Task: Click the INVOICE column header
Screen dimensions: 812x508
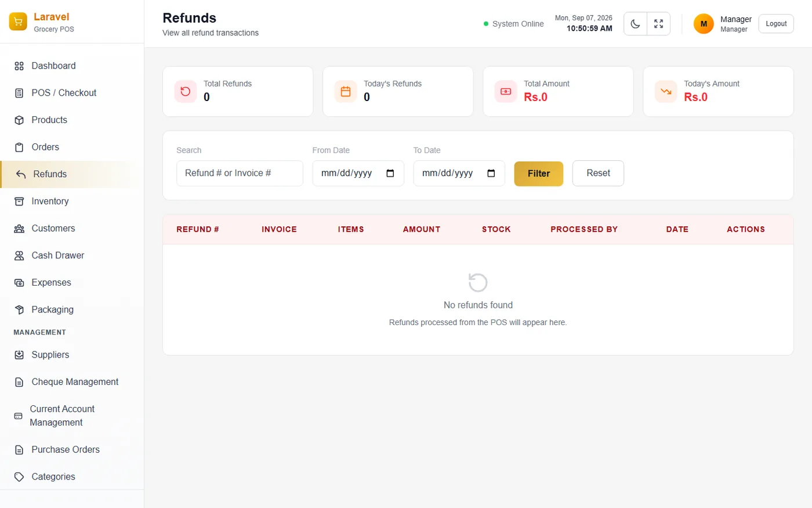Action: pyautogui.click(x=279, y=229)
